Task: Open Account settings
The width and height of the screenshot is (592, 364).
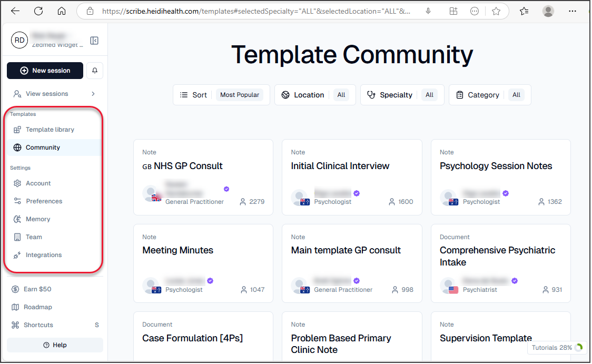Action: pyautogui.click(x=54, y=183)
